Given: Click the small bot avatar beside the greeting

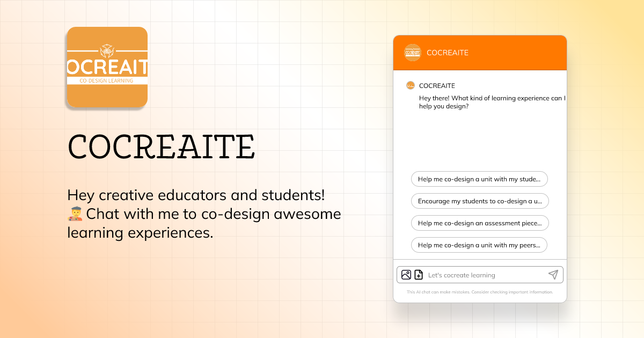Looking at the screenshot, I should [x=411, y=85].
